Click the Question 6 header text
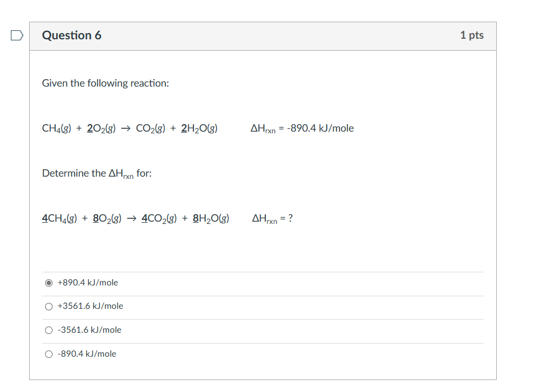551x392 pixels. (x=72, y=35)
